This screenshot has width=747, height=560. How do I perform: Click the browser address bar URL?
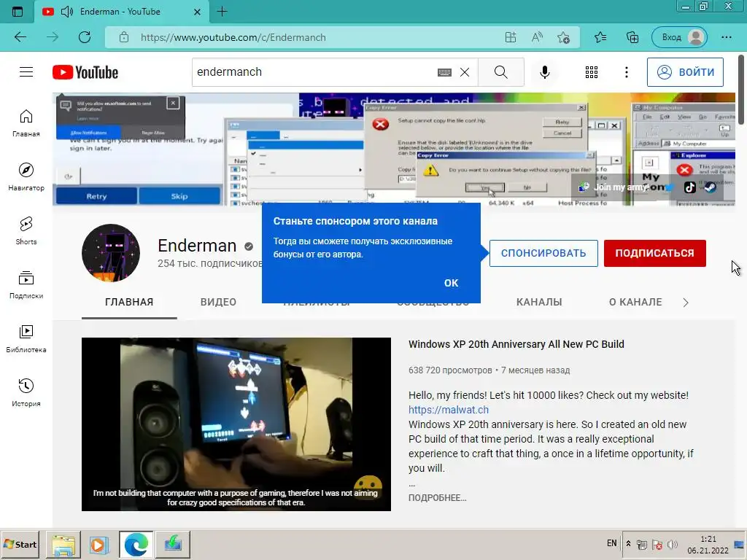(233, 37)
